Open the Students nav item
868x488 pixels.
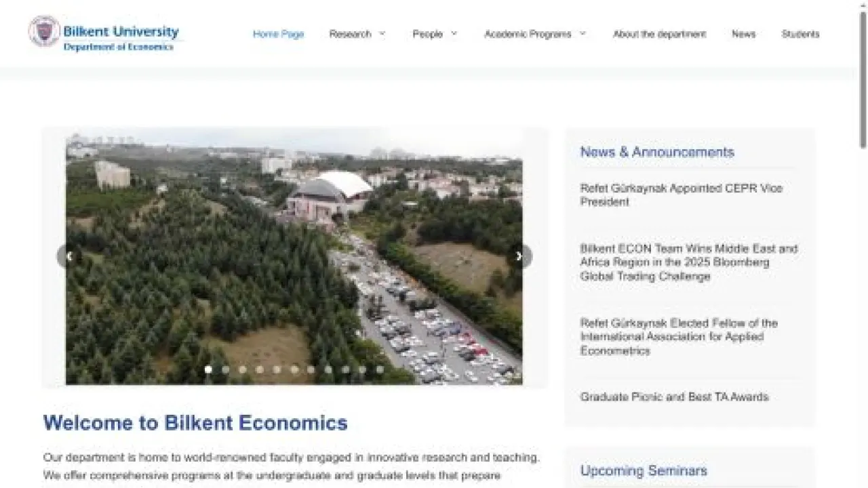coord(800,34)
